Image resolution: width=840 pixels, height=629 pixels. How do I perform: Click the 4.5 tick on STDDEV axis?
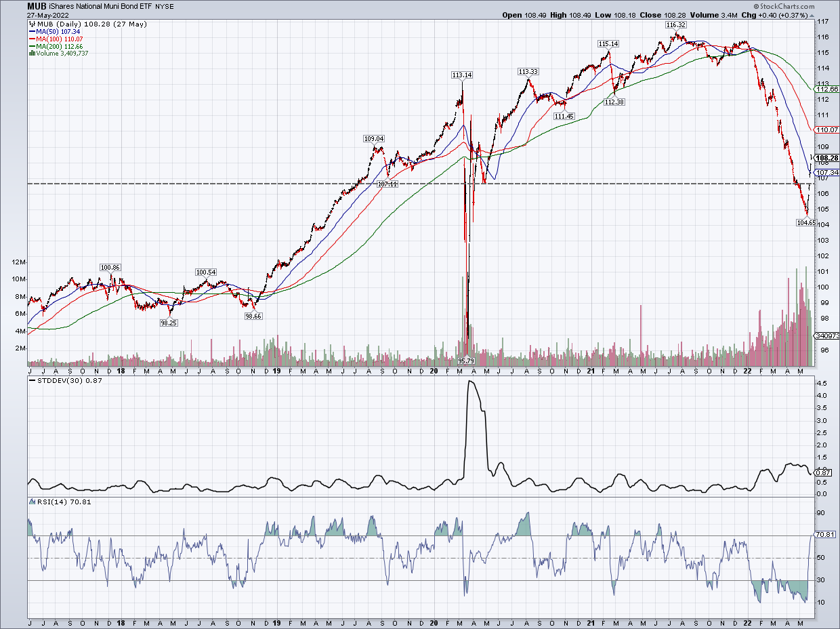click(820, 384)
